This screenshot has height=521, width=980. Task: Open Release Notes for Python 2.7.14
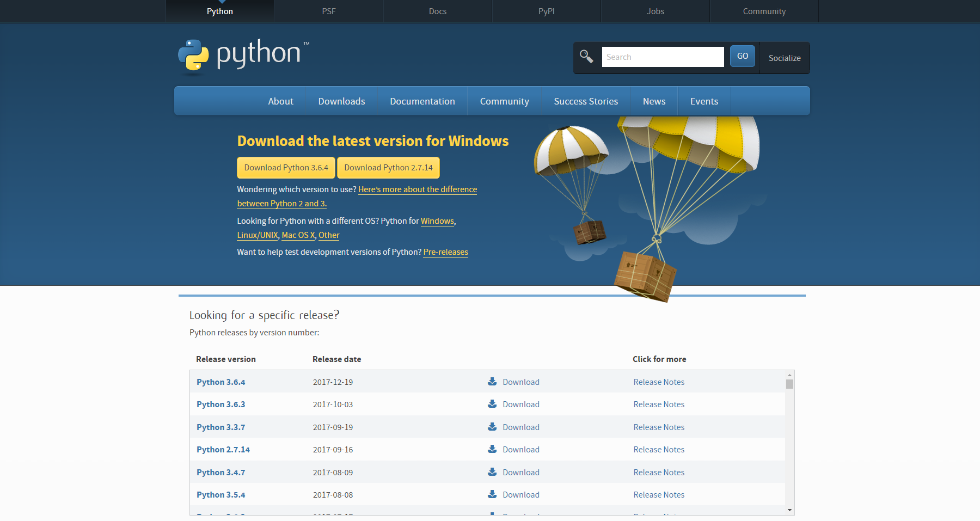pos(659,450)
